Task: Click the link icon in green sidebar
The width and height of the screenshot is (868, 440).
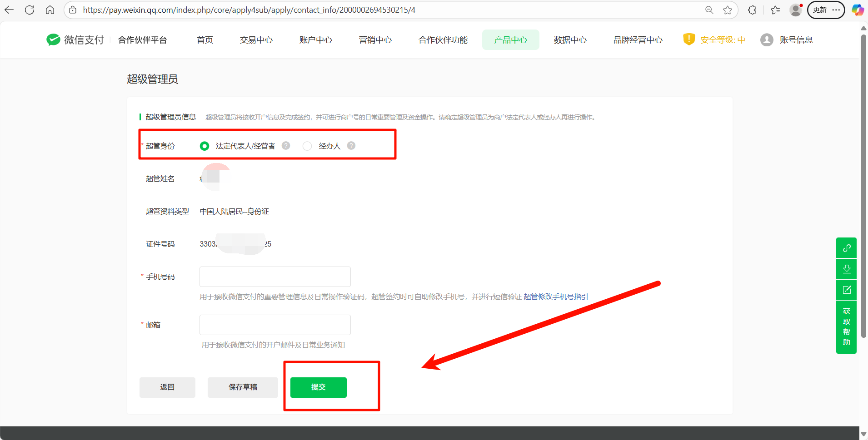Action: point(846,248)
